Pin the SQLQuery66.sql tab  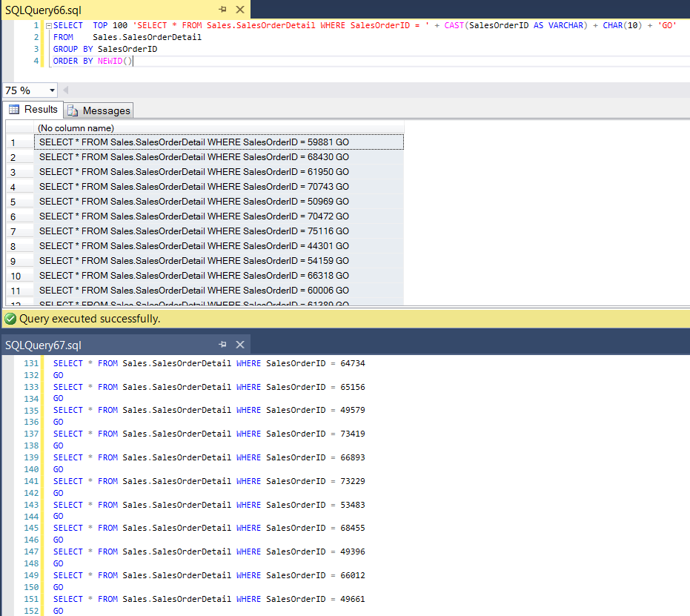(x=222, y=9)
